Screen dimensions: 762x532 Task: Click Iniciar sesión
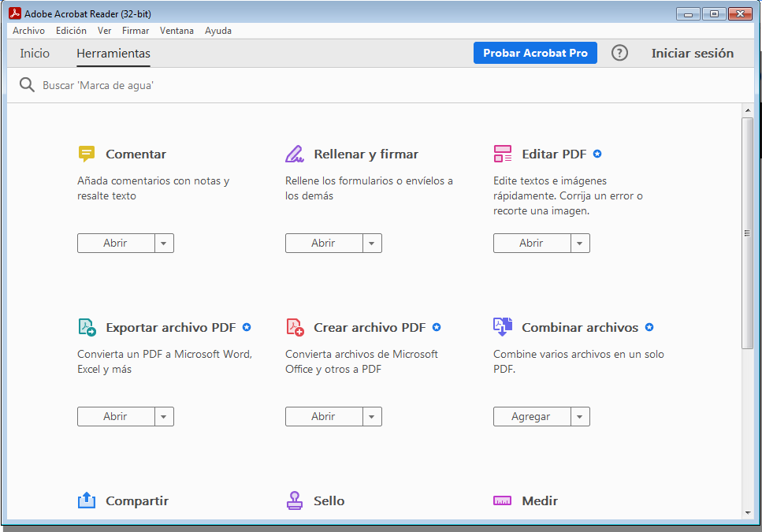[692, 53]
